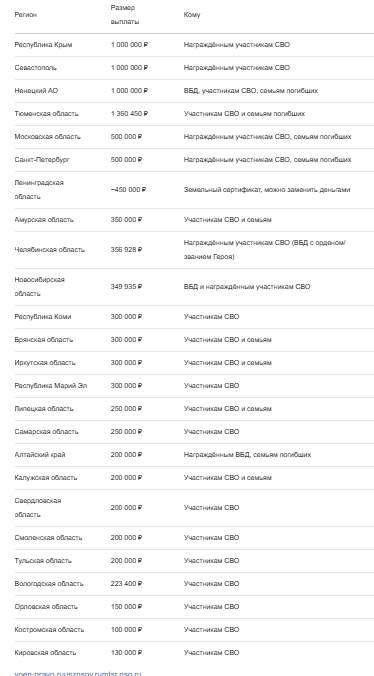Select the ~450 000 ₽ payment value

tap(128, 190)
